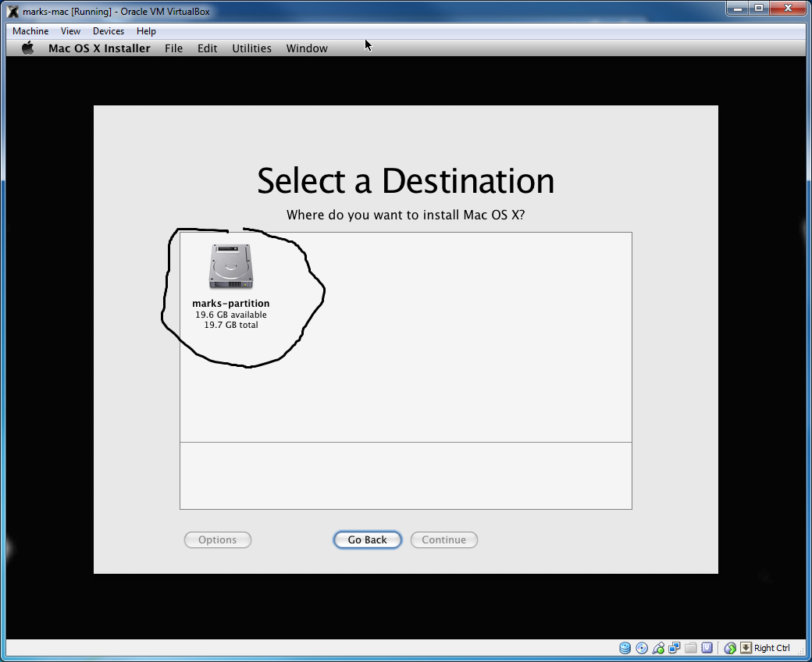This screenshot has height=662, width=812.
Task: Click the USB devices status icon
Action: point(658,648)
